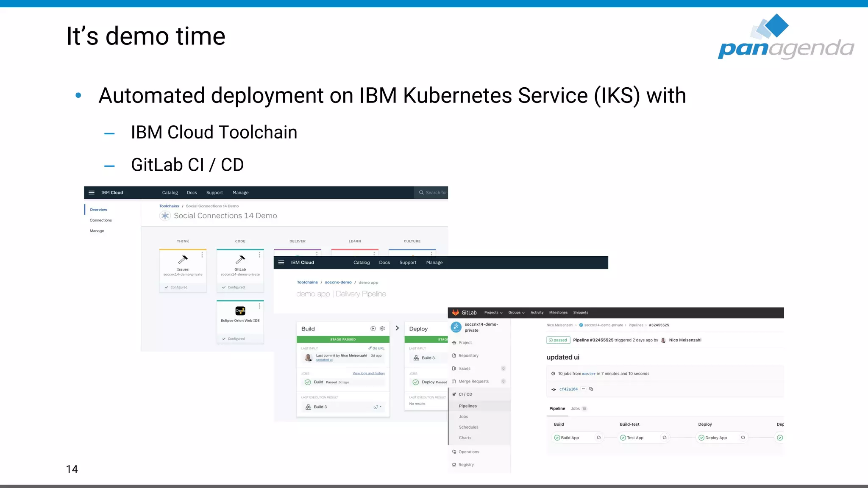The width and height of the screenshot is (868, 488).
Task: Click the CI / CD rocket icon in the sidebar
Action: [x=454, y=394]
